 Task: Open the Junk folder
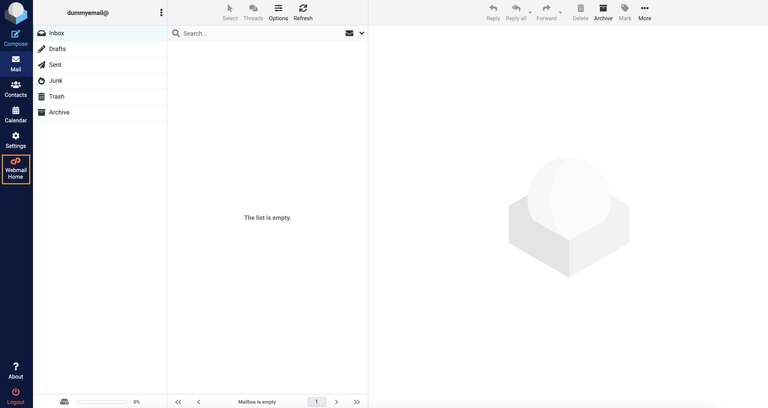click(100, 80)
